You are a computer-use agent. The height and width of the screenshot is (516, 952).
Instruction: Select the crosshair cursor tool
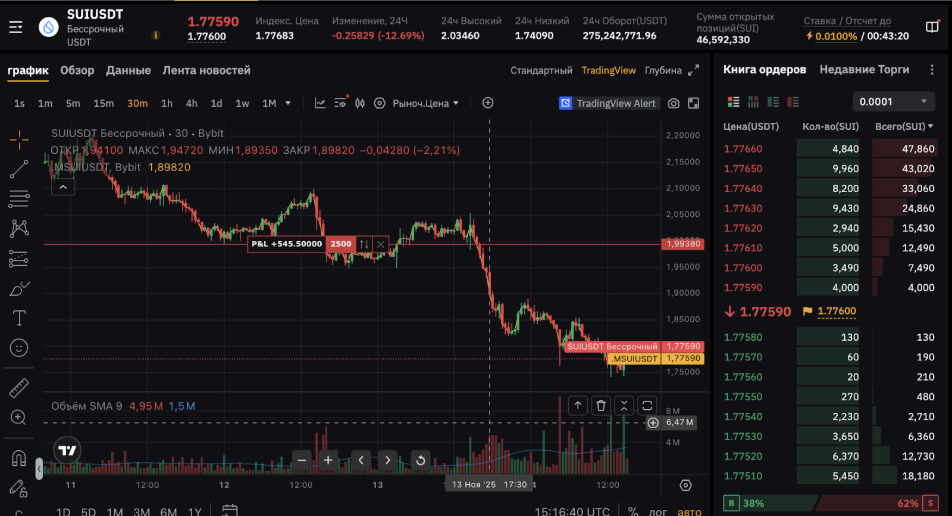pyautogui.click(x=18, y=139)
